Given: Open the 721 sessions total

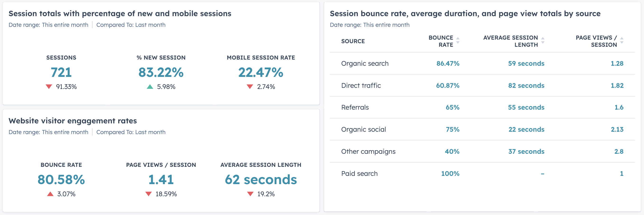Looking at the screenshot, I should (x=61, y=73).
